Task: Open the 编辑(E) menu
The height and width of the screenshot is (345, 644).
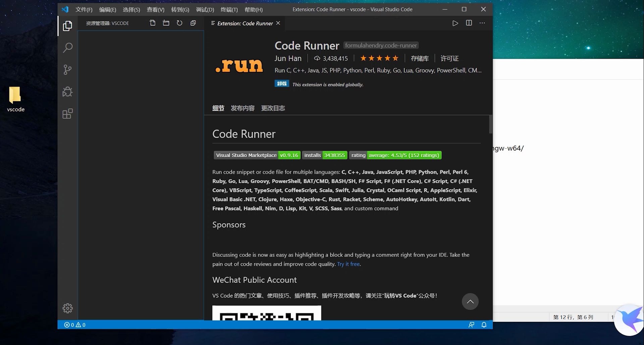Action: coord(108,9)
